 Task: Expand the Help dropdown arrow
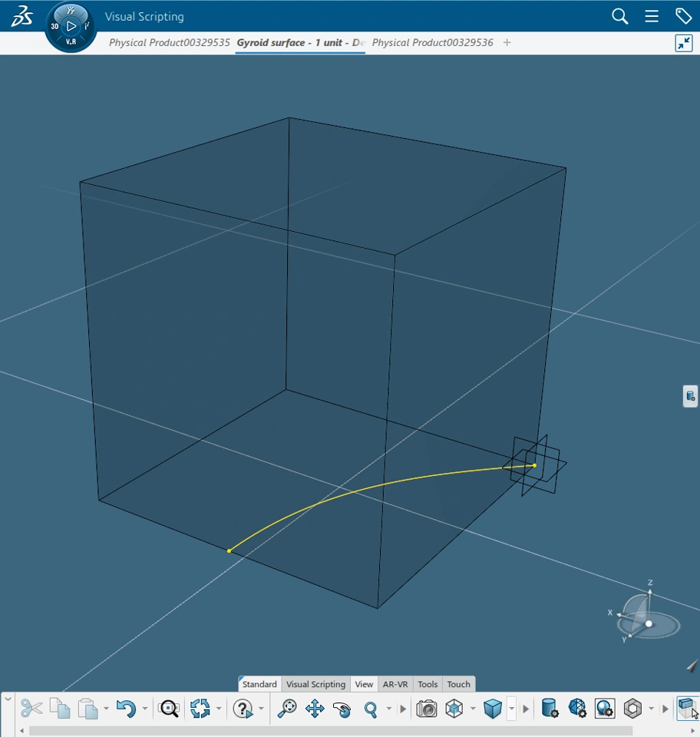[x=261, y=709]
